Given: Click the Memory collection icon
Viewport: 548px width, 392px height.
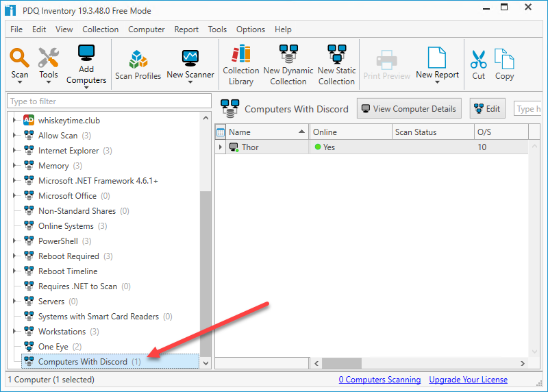Looking at the screenshot, I should tap(29, 165).
